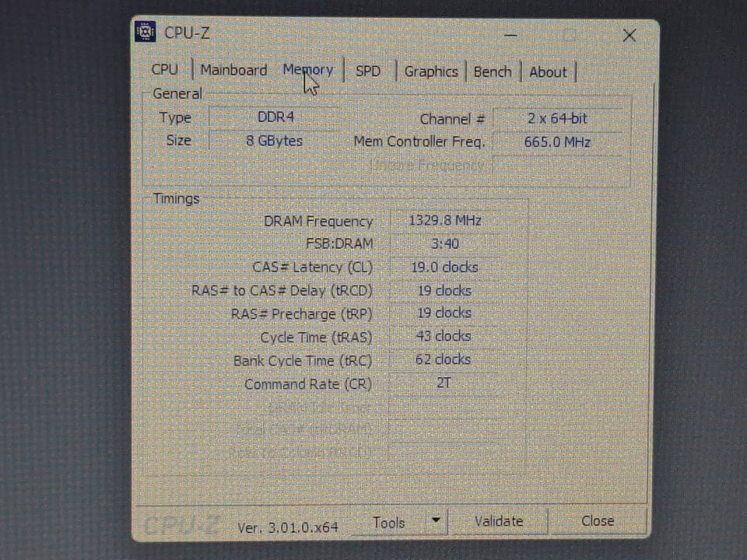Open the Bench tab

point(492,72)
